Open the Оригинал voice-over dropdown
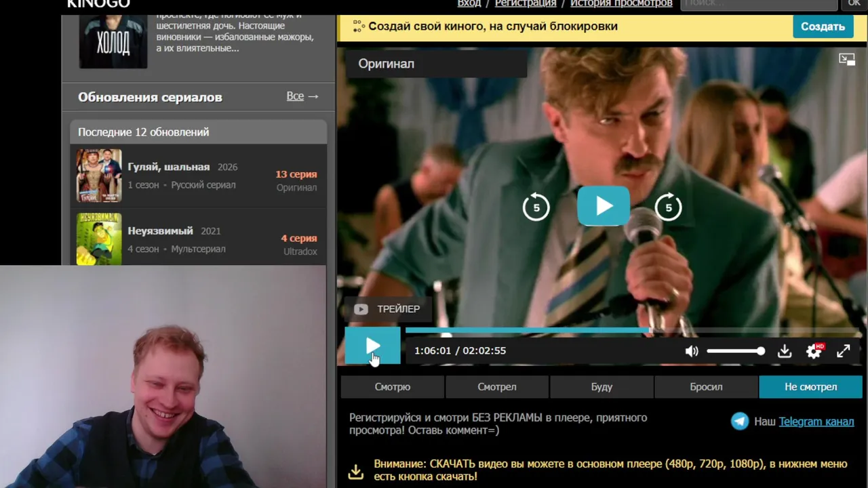The width and height of the screenshot is (868, 488). point(435,64)
